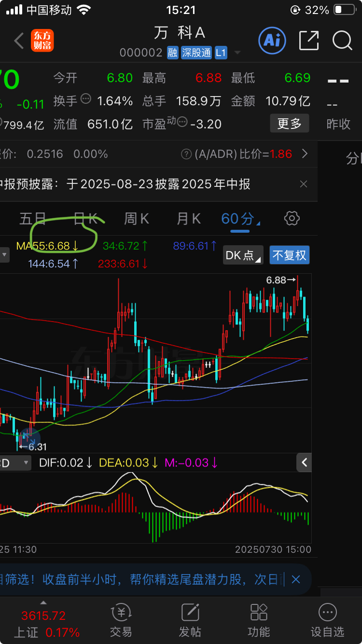
Task: Tap the share export icon
Action: tap(309, 41)
